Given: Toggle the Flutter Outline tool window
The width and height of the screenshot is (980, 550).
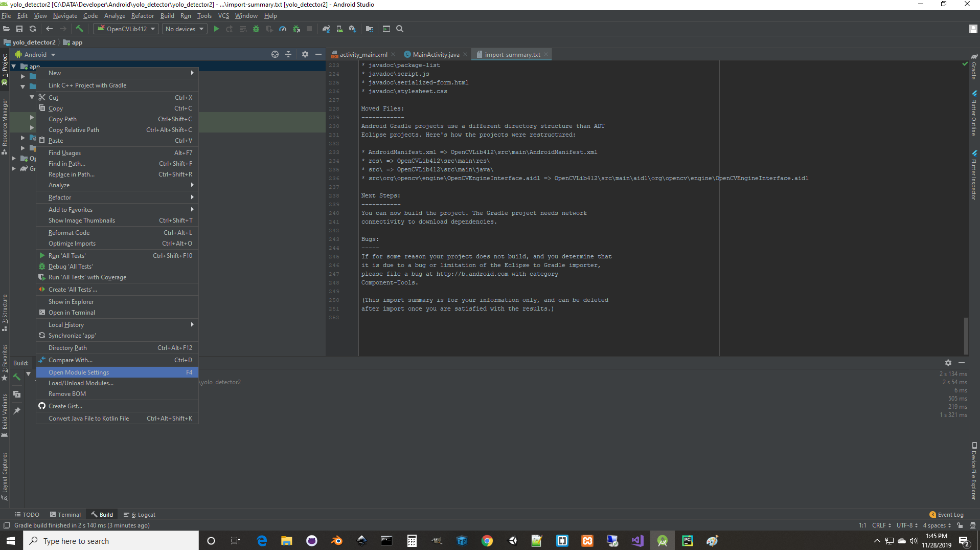Looking at the screenshot, I should pos(974,113).
